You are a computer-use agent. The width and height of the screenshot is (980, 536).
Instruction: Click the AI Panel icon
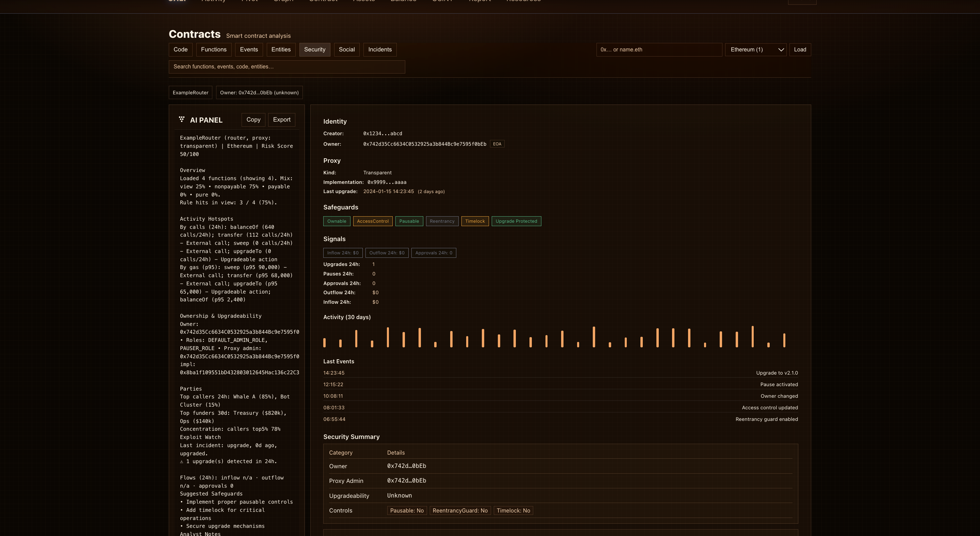click(182, 120)
